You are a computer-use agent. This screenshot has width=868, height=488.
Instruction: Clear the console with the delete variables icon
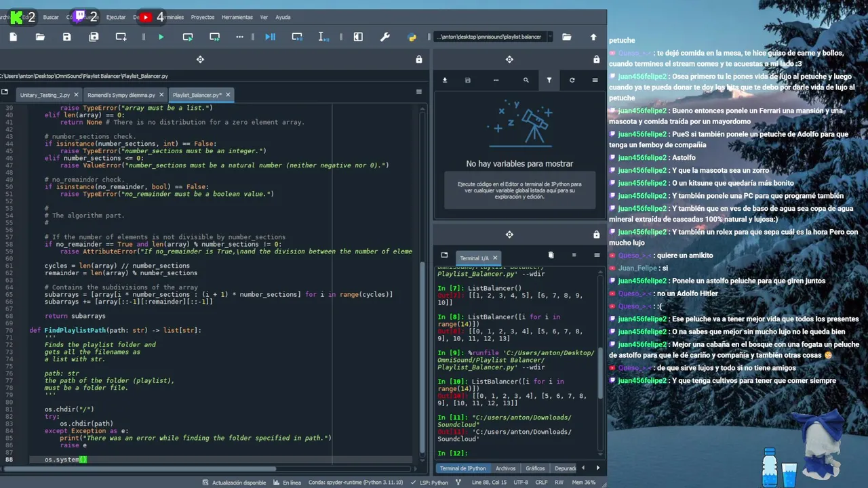[551, 255]
